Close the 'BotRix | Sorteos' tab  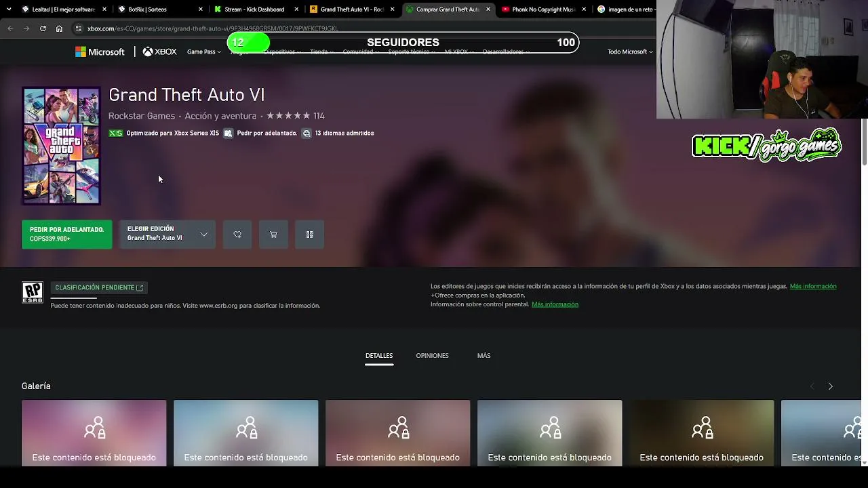point(201,9)
